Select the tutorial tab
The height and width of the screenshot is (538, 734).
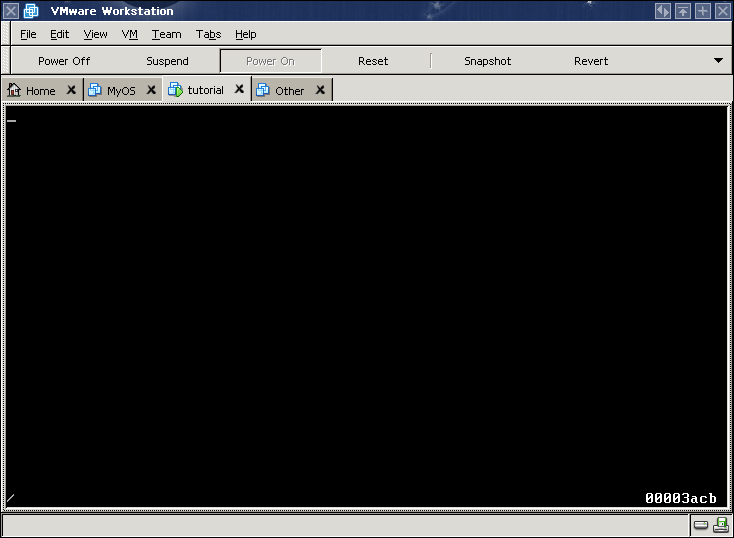pos(206,90)
